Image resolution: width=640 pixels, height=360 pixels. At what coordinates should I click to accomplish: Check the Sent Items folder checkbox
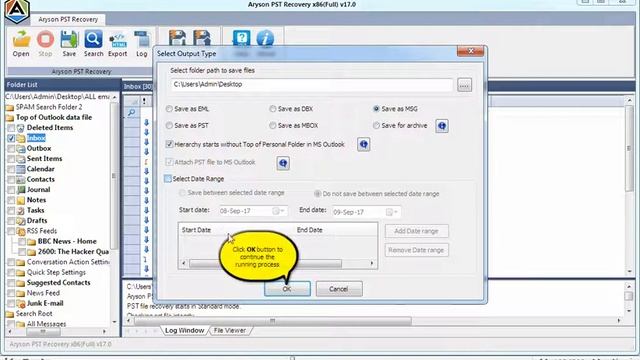[x=11, y=159]
